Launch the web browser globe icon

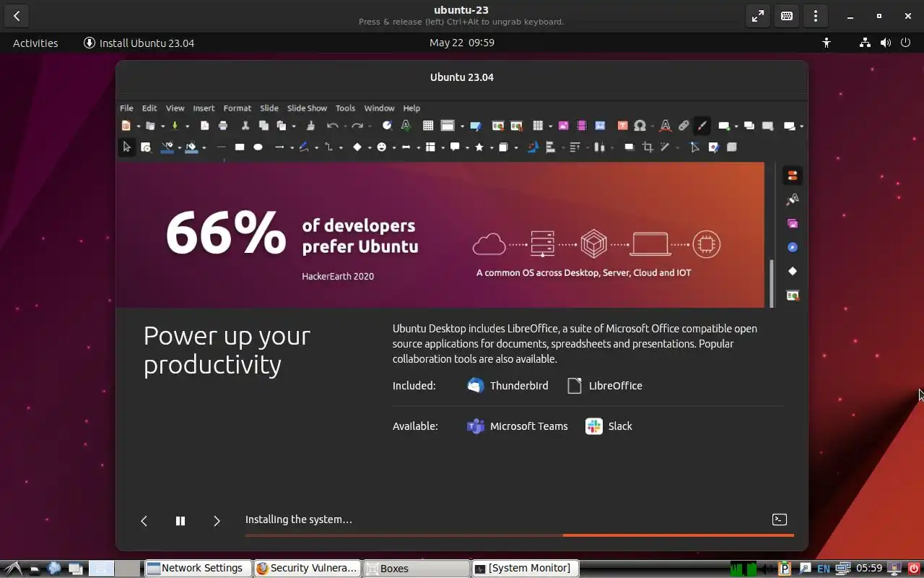54,569
